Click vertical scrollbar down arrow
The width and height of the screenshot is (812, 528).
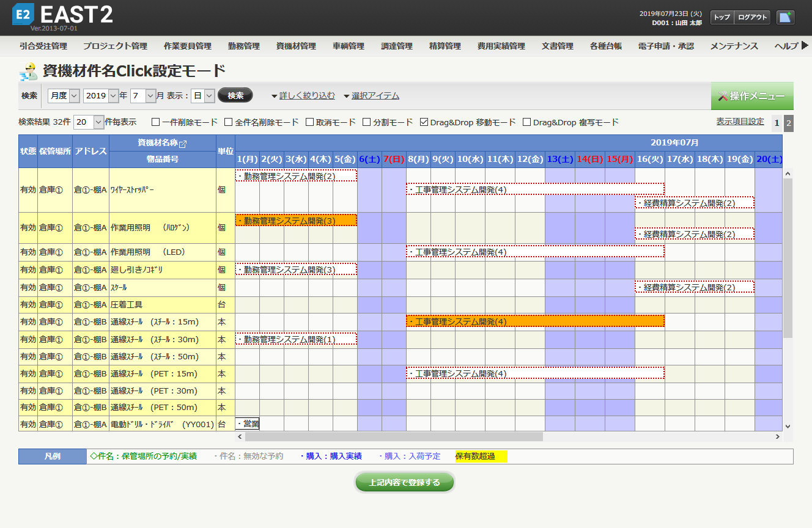point(788,427)
